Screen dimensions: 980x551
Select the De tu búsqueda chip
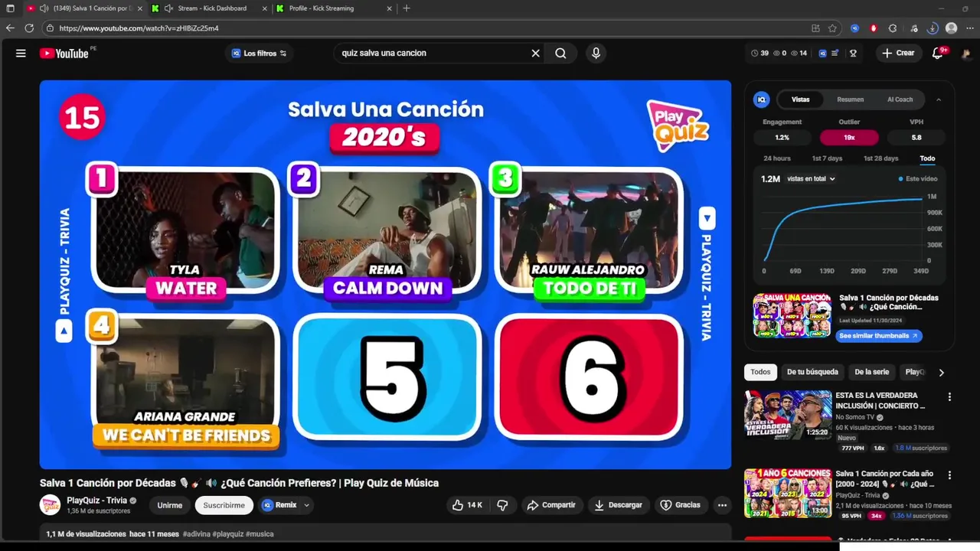[812, 372]
